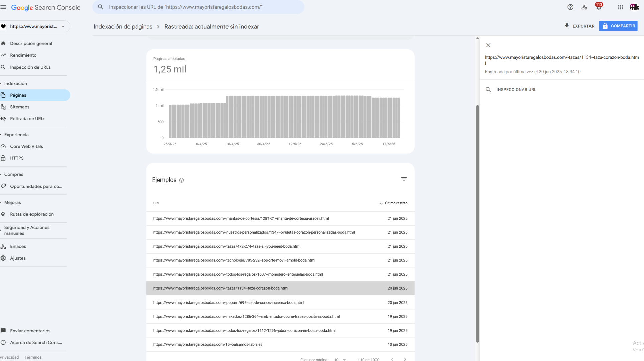Screen dimensions: 644x361
Task: Click the Descripción general home icon
Action: (3, 43)
